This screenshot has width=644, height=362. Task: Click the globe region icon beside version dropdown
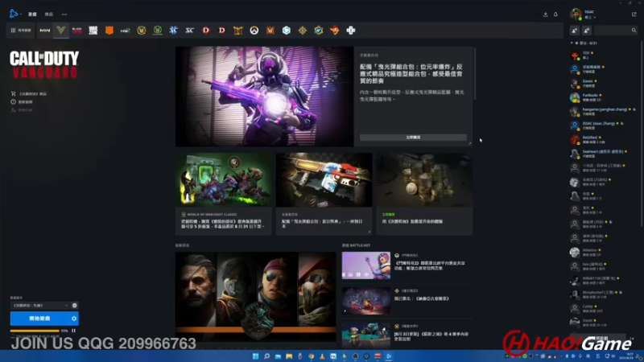tap(74, 306)
